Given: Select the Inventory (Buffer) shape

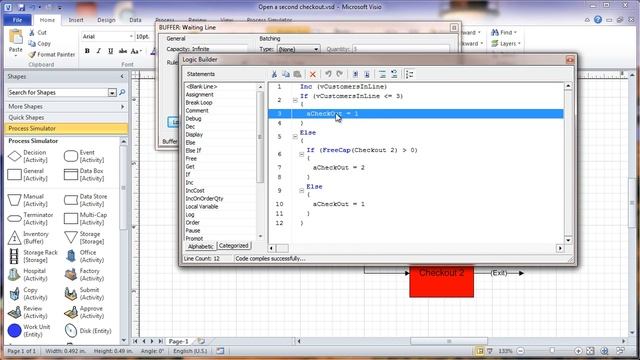Looking at the screenshot, I should pyautogui.click(x=29, y=238).
